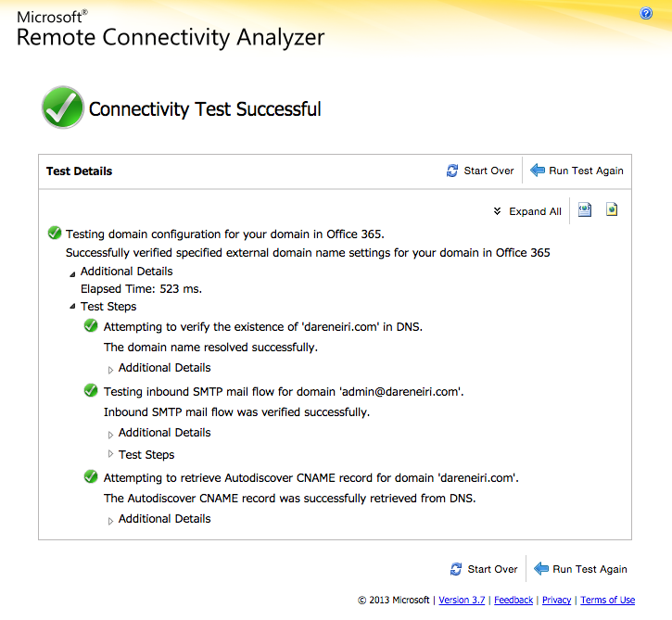This screenshot has width=672, height=620.
Task: Click the green check beside Office 365 domain test
Action: pyautogui.click(x=55, y=234)
